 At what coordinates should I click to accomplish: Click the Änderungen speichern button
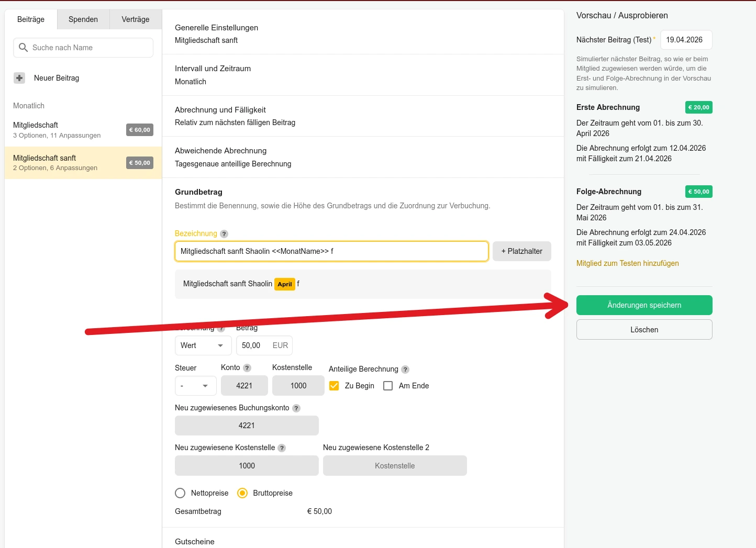tap(644, 305)
